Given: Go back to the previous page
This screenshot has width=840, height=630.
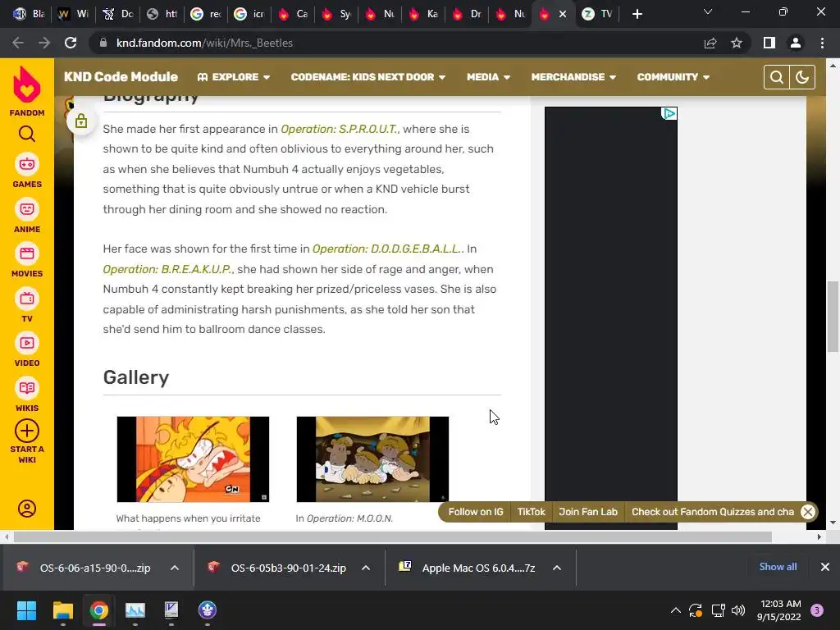Looking at the screenshot, I should pos(18,43).
